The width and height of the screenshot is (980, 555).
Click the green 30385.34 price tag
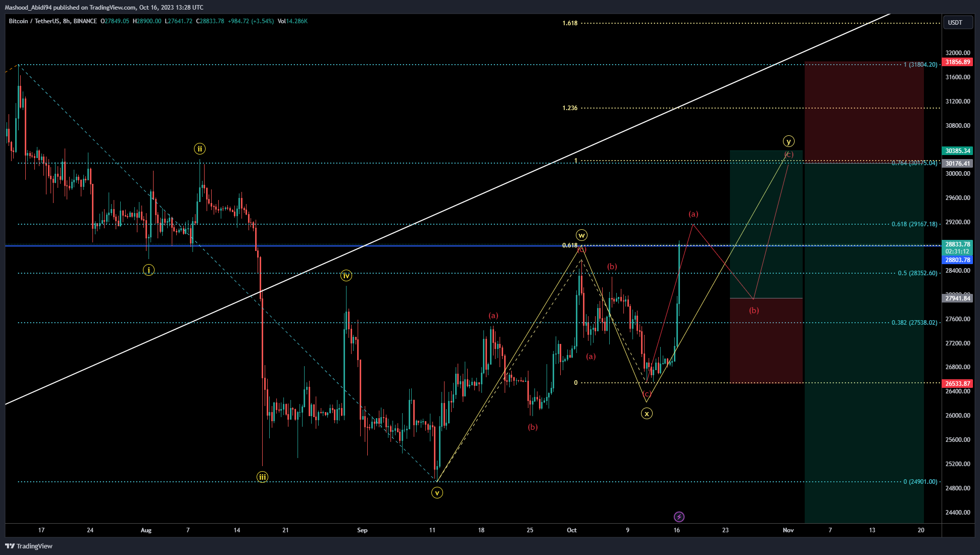[x=958, y=151]
